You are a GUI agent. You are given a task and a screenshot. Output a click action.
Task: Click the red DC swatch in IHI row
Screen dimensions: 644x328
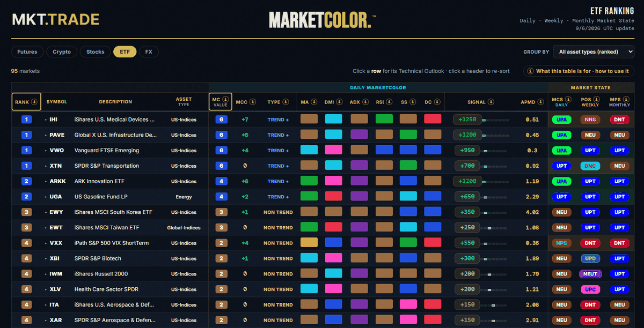point(433,120)
